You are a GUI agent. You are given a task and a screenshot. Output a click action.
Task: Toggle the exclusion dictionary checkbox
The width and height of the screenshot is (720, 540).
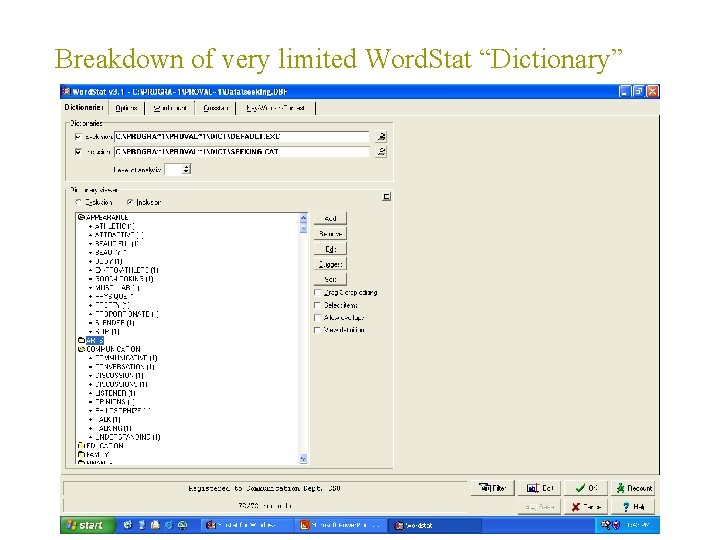[x=78, y=136]
